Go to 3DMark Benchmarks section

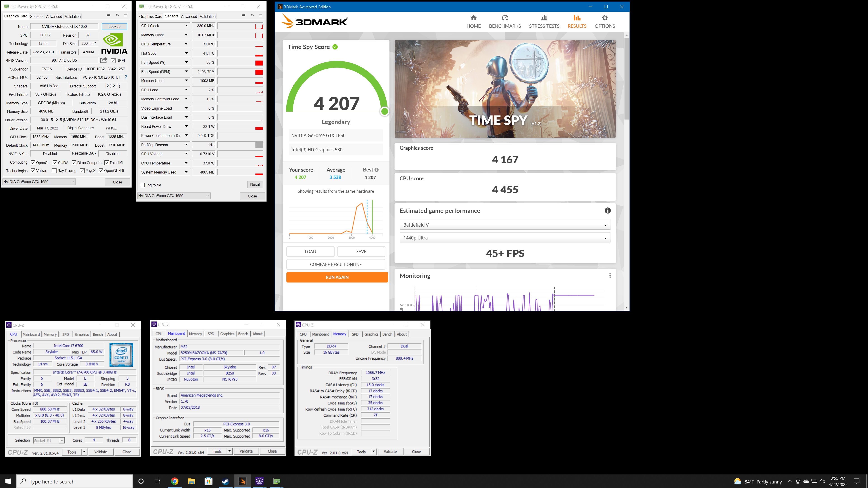(x=505, y=21)
